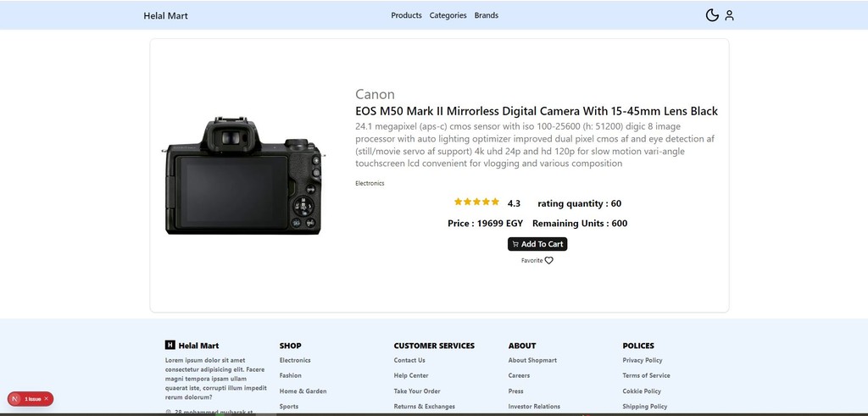The width and height of the screenshot is (868, 416).
Task: Open the Help Center footer link
Action: point(411,375)
